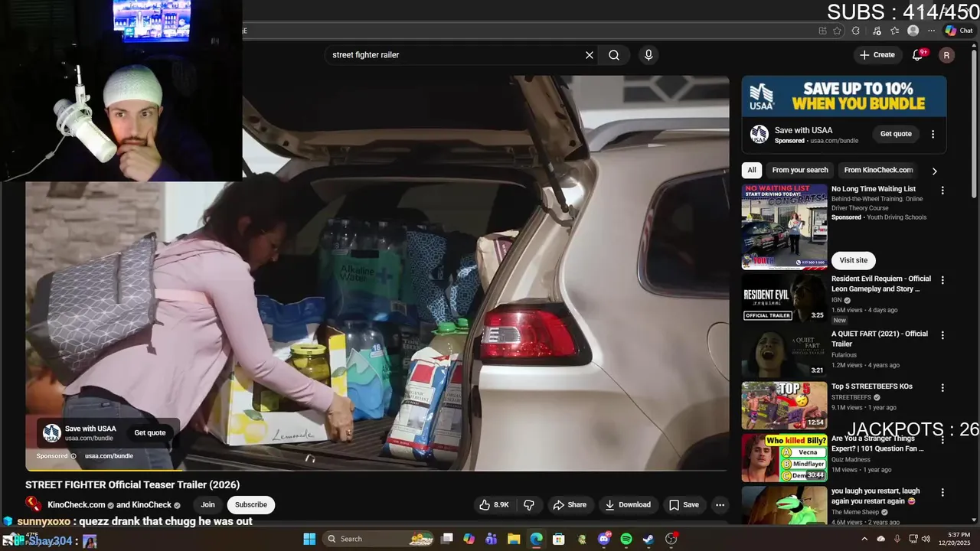Select the All filter chip
The image size is (980, 551).
[x=752, y=170]
